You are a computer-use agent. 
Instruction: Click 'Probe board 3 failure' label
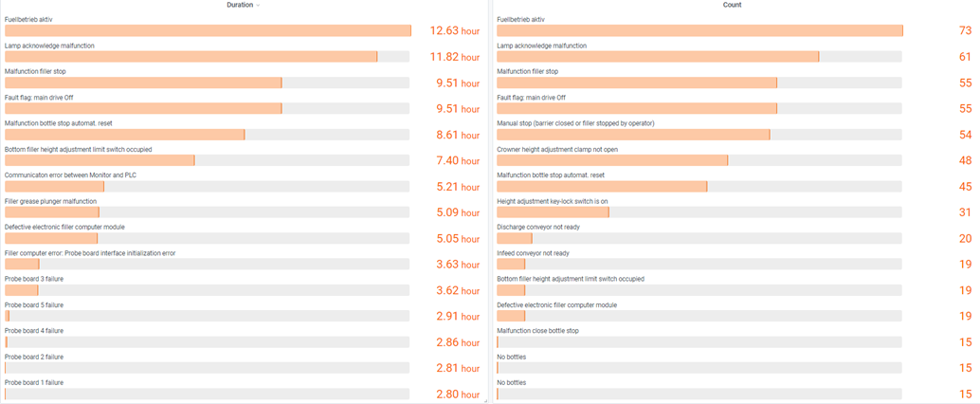tap(34, 279)
